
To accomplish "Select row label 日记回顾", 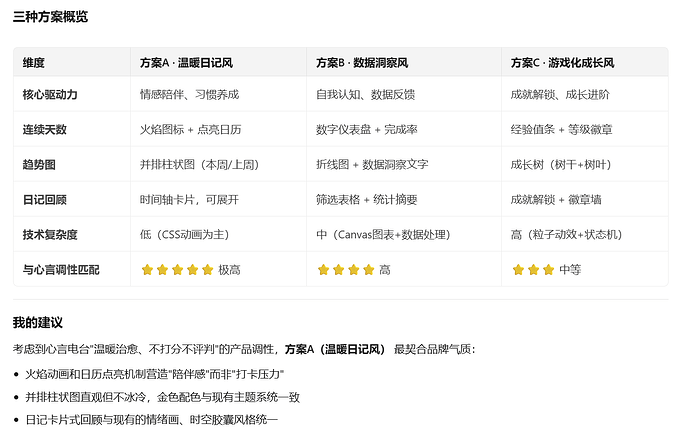I will (x=45, y=200).
